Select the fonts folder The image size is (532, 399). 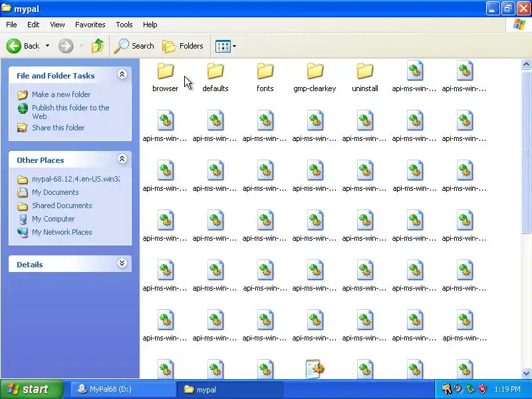265,77
